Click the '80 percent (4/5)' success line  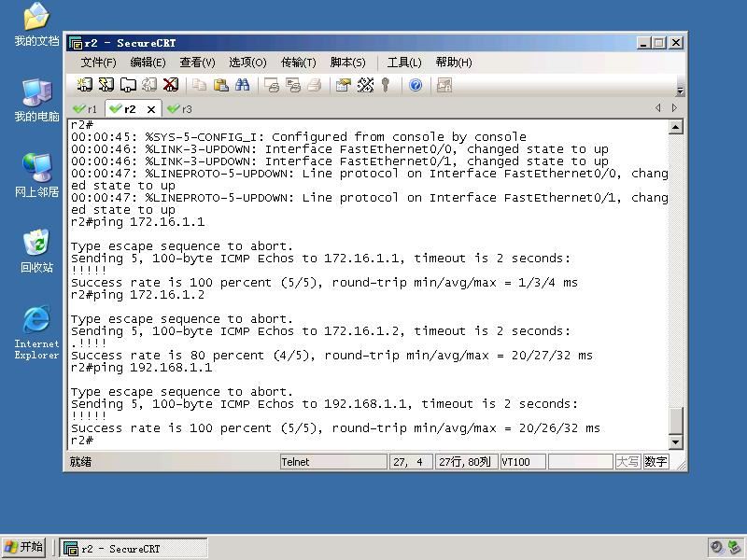[331, 356]
